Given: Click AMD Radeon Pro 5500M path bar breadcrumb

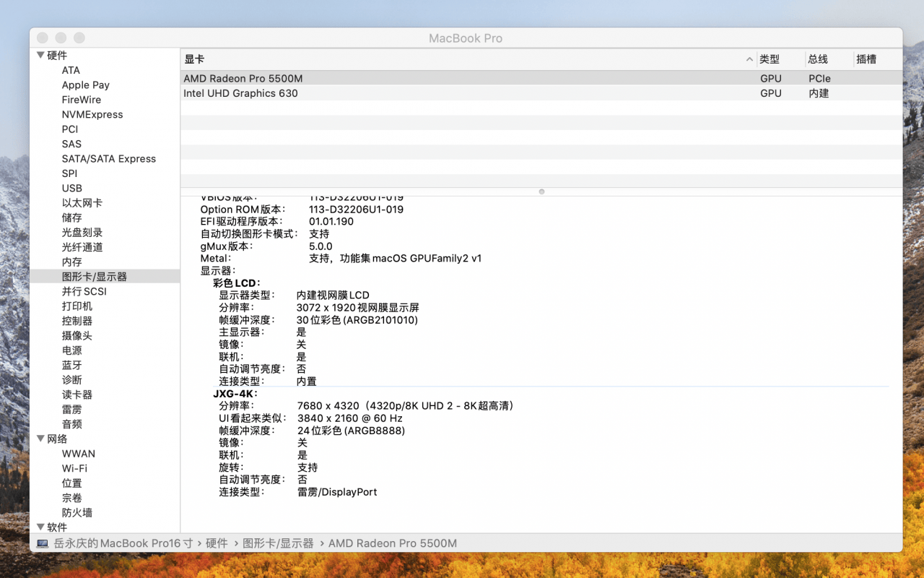Looking at the screenshot, I should (393, 543).
